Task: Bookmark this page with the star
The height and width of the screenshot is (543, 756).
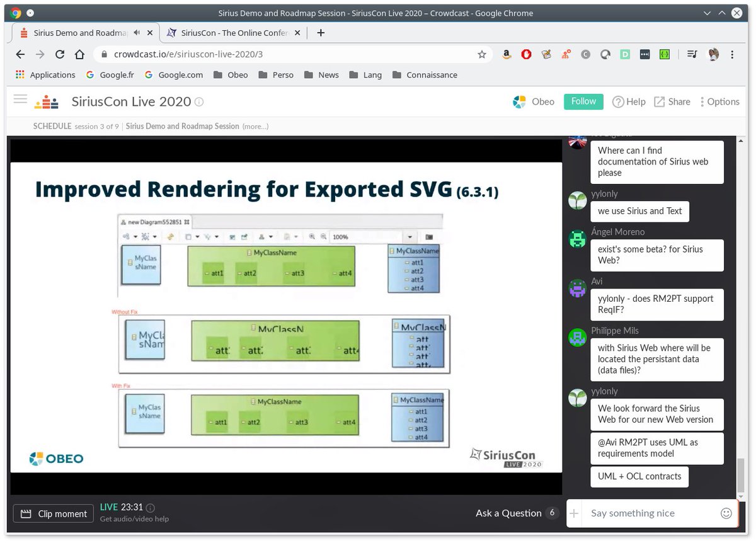Action: 482,54
